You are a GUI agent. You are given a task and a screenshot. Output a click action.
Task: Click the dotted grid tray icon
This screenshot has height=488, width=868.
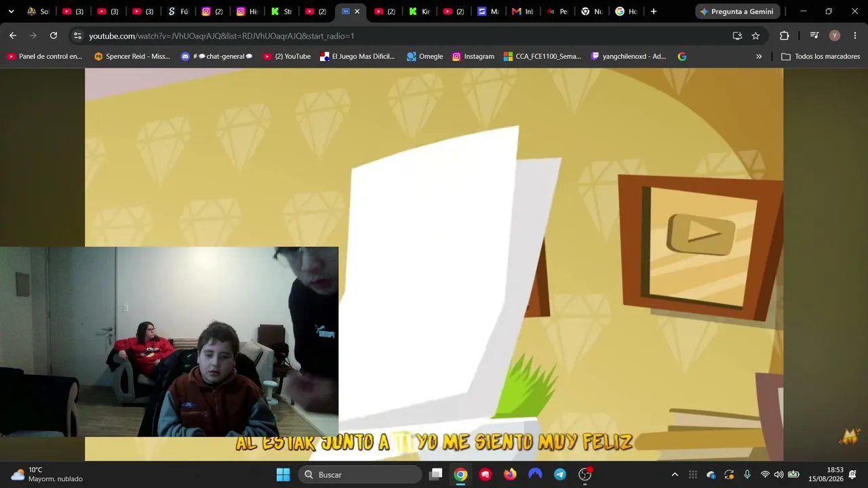coord(693,474)
